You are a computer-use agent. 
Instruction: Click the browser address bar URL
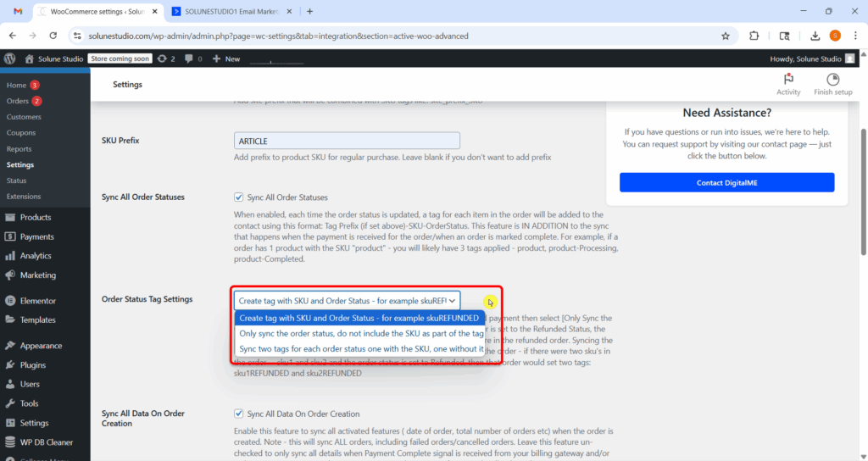tap(278, 36)
